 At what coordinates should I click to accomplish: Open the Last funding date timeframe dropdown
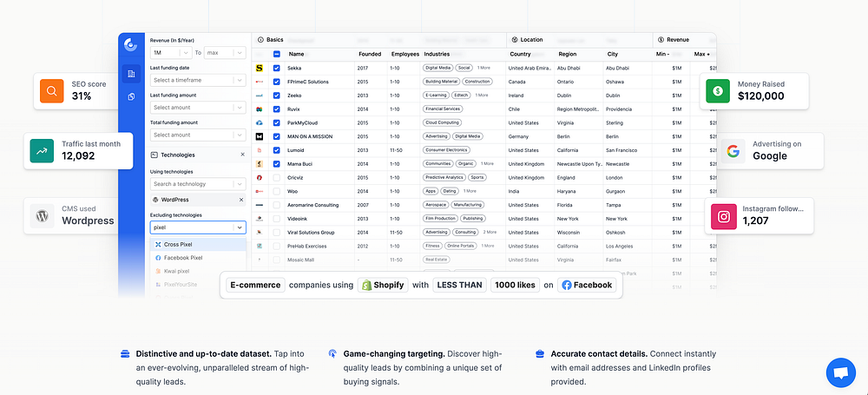point(198,81)
